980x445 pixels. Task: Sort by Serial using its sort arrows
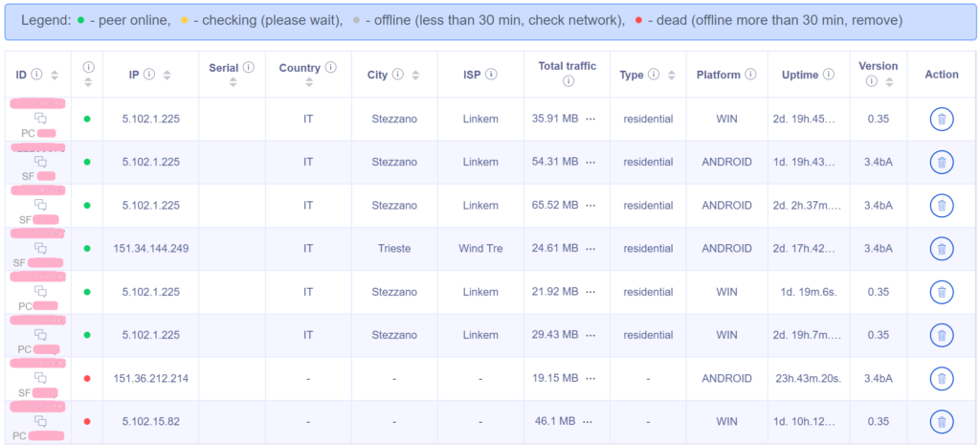tap(233, 82)
